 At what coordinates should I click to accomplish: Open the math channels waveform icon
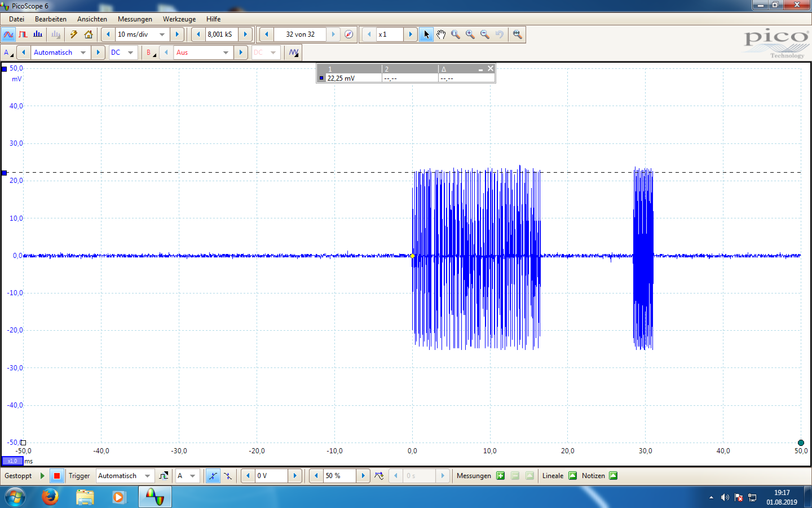[x=294, y=52]
